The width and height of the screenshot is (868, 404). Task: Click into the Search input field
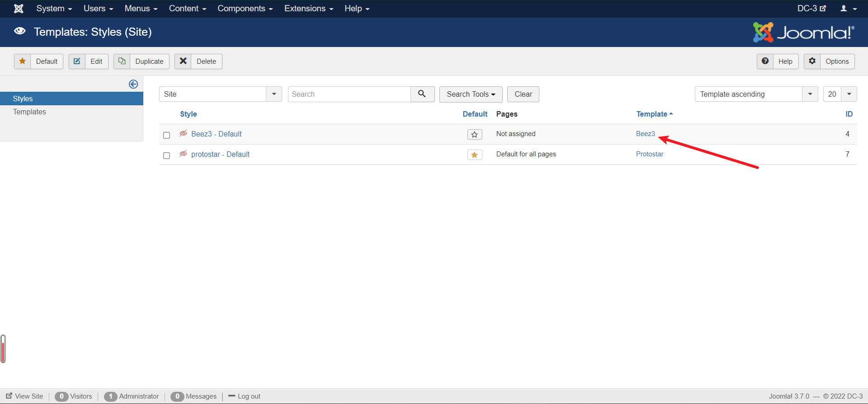pyautogui.click(x=349, y=94)
